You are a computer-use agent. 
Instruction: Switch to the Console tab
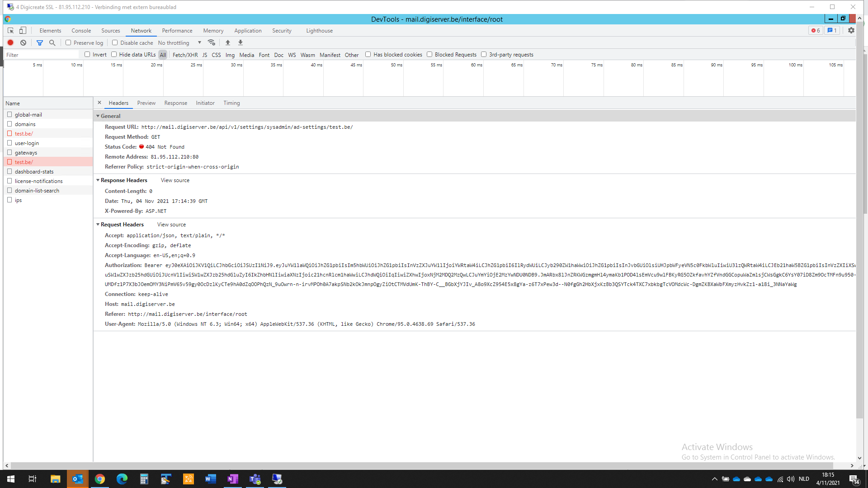point(81,31)
